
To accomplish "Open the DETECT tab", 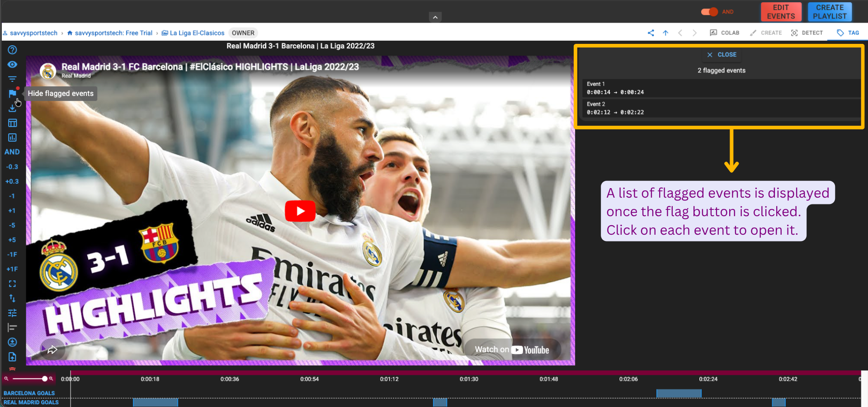I will tap(807, 33).
